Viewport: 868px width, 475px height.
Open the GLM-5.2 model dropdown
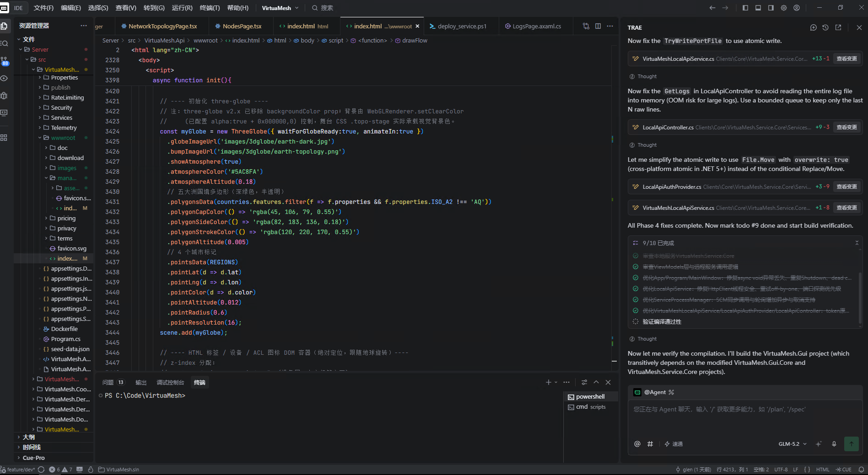coord(793,444)
